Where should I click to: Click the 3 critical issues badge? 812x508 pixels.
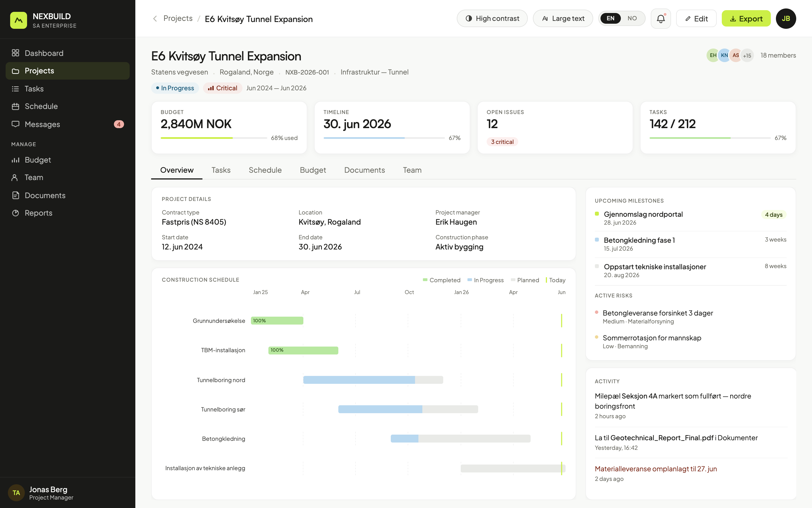(502, 142)
